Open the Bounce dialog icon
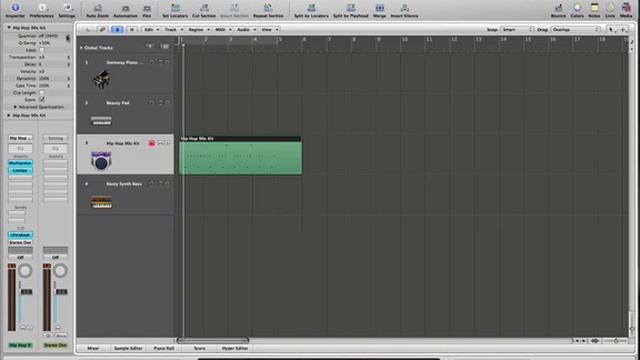The width and height of the screenshot is (640, 360). [x=558, y=7]
